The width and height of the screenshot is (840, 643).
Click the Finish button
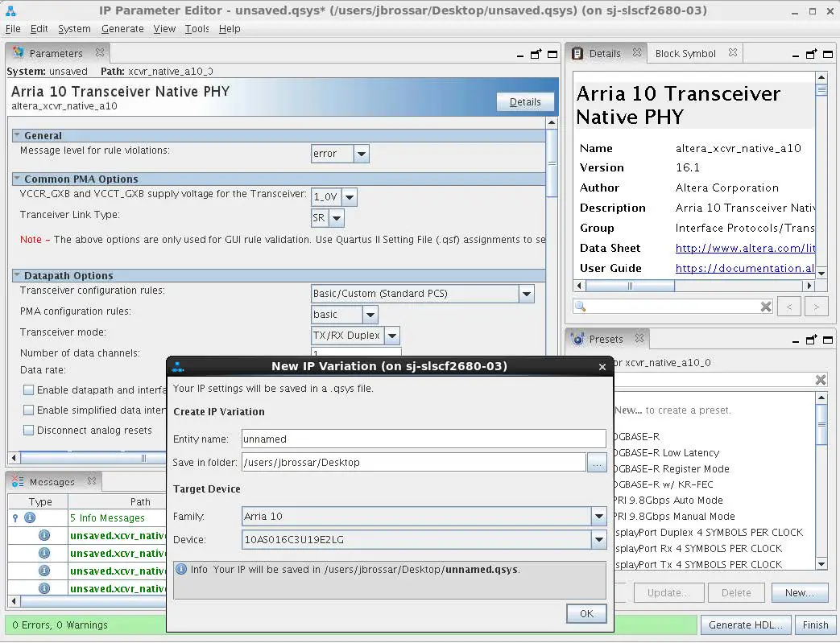815,624
